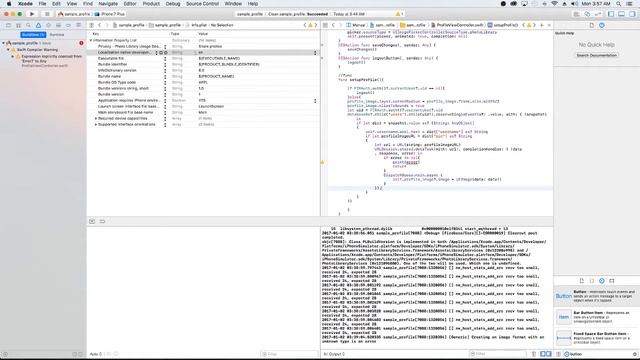Image resolution: width=640 pixels, height=360 pixels.
Task: Open the sample_profile scheme selector
Action: tap(74, 14)
